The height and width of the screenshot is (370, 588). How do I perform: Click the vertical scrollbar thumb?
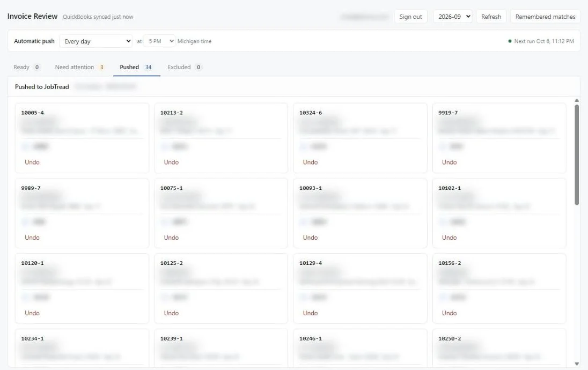coord(576,154)
